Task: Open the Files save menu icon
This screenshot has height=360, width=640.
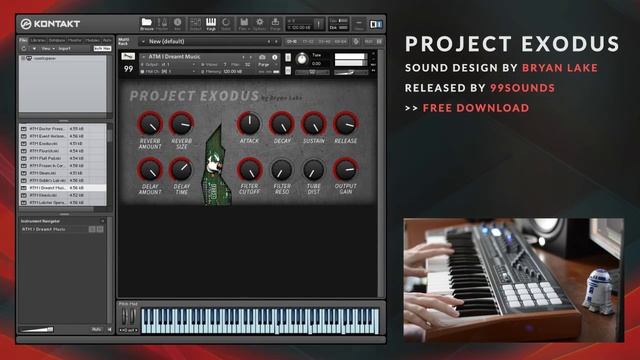Action: (x=244, y=24)
